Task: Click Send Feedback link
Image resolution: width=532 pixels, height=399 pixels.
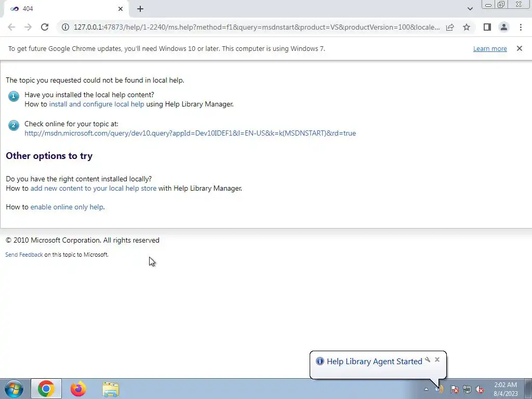Action: pyautogui.click(x=24, y=255)
